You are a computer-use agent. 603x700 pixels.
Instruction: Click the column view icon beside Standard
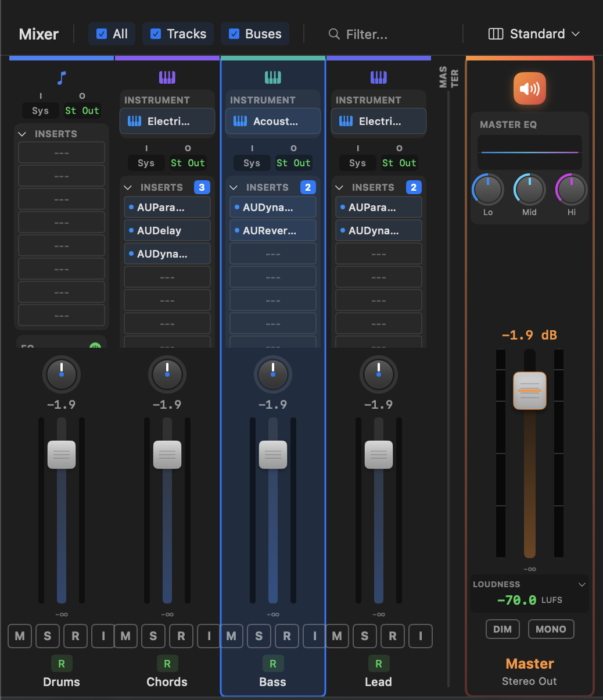497,34
